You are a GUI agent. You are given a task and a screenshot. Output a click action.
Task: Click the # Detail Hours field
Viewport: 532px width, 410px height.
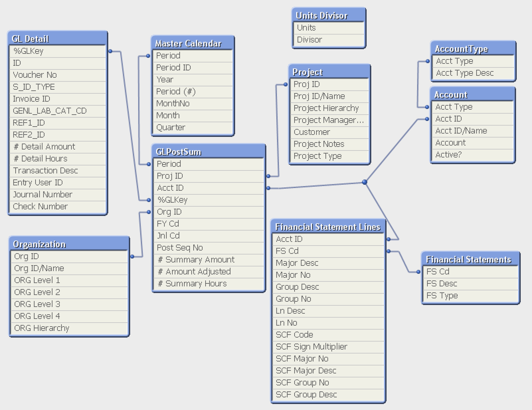[57, 159]
